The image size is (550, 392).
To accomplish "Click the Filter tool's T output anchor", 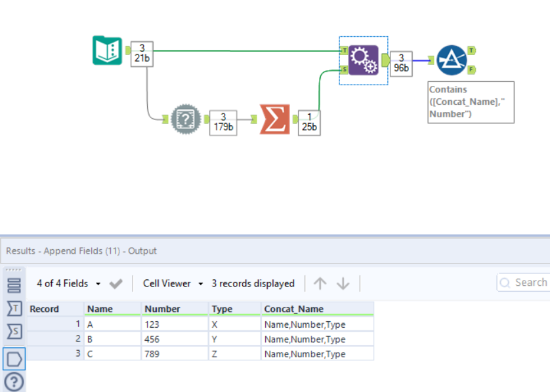I will [x=472, y=50].
